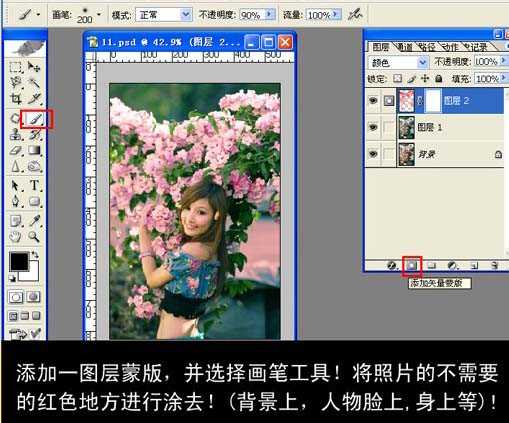This screenshot has width=509, height=423.
Task: Open the 流量 flow slider arrow
Action: (337, 14)
